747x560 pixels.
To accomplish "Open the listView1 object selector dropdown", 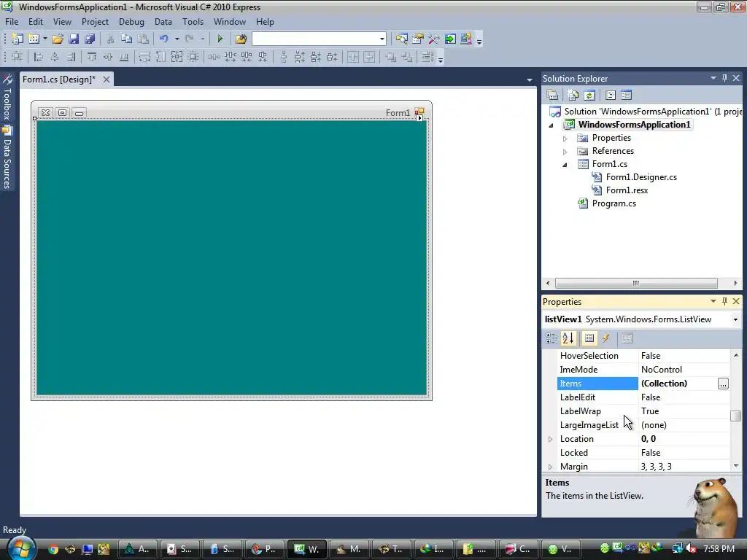I will pos(735,319).
